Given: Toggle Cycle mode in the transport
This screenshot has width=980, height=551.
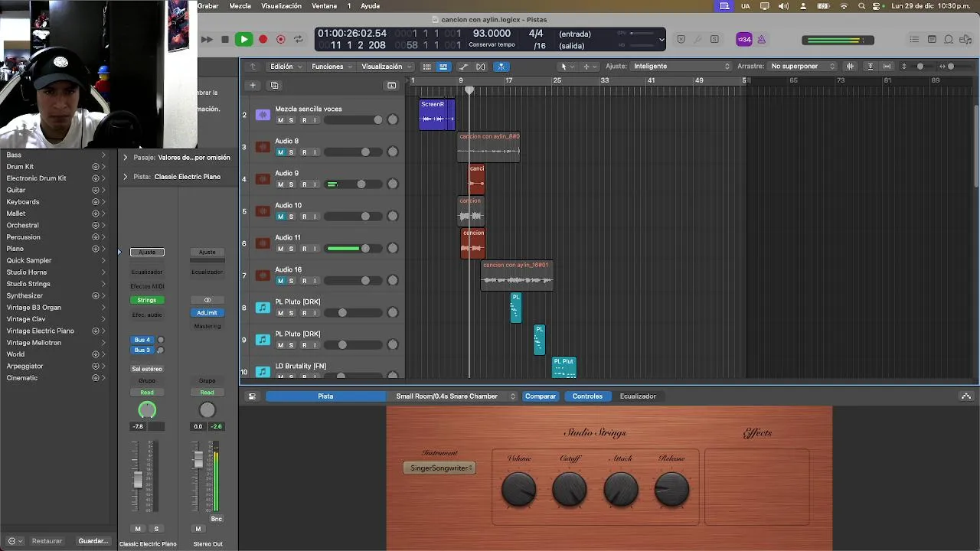Looking at the screenshot, I should point(299,39).
